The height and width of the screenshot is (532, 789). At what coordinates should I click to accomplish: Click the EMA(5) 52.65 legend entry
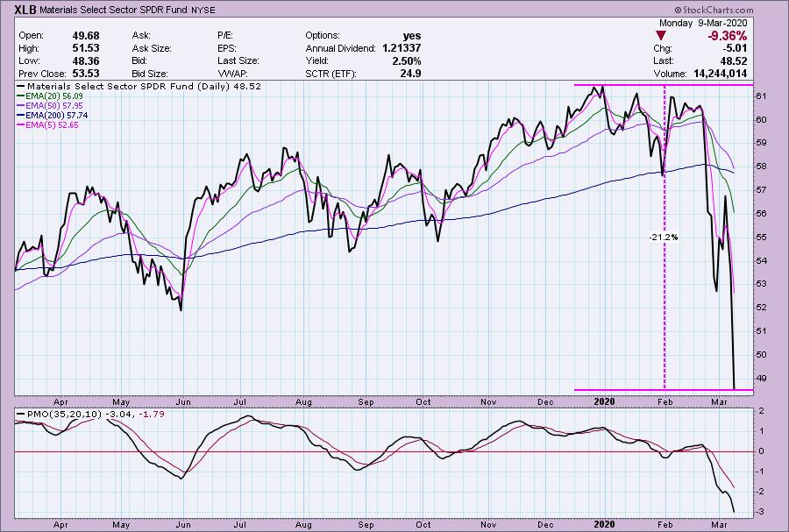[x=48, y=124]
